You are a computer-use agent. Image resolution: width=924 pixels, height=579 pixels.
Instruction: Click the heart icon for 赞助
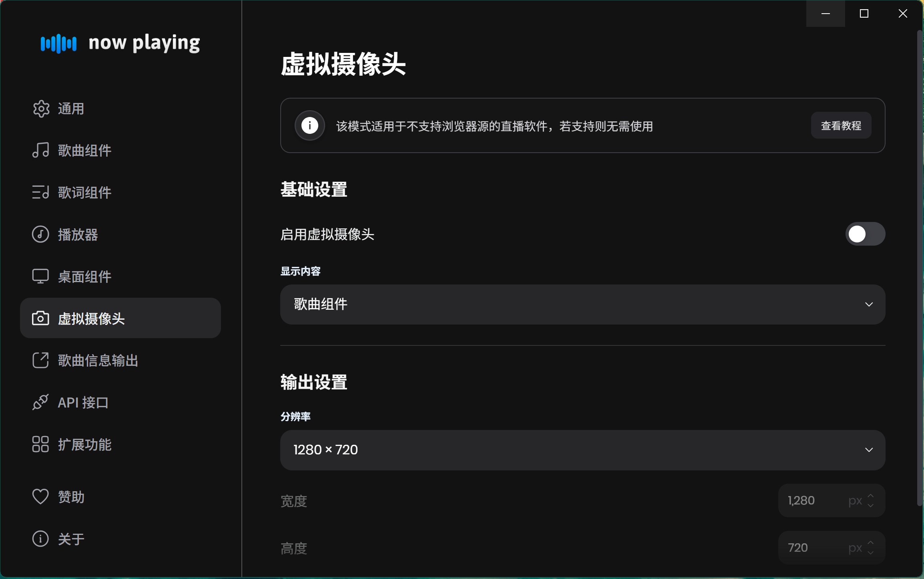(41, 497)
